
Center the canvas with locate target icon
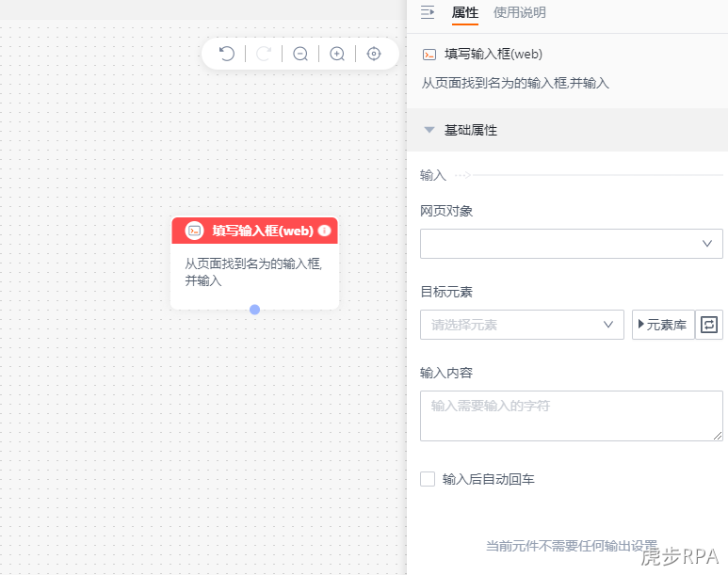pos(374,54)
